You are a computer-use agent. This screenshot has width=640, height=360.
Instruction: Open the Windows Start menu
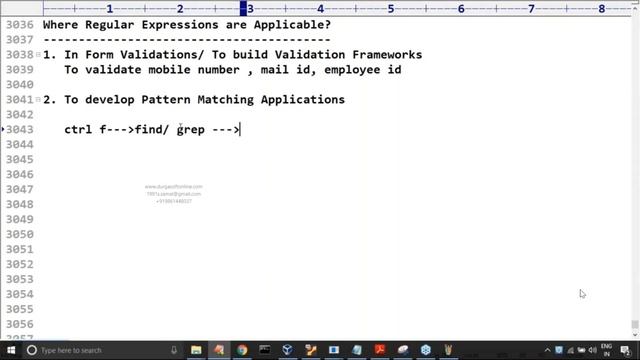click(x=11, y=350)
